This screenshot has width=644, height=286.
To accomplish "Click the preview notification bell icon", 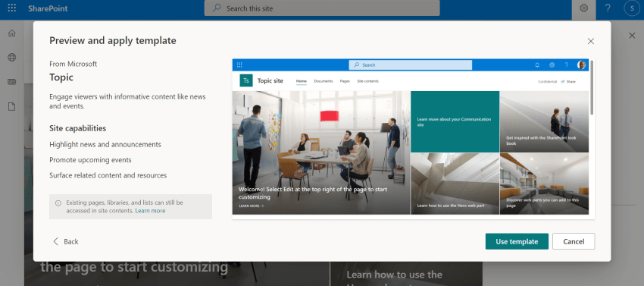I will pos(537,65).
